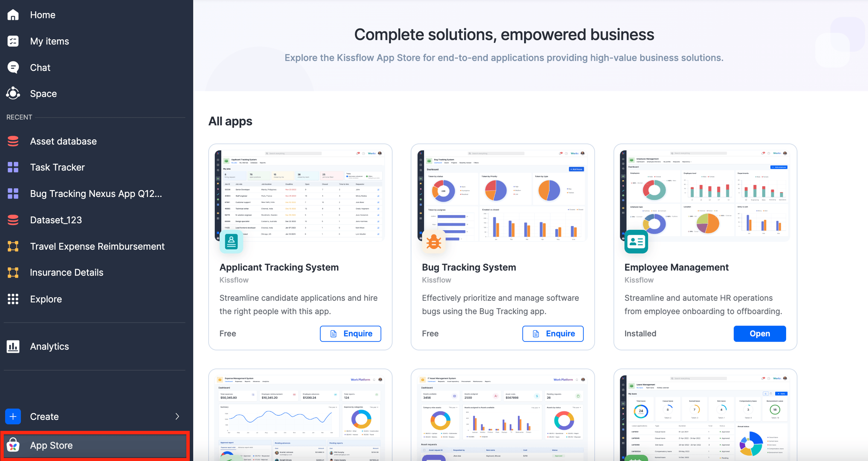Select Bug Tracking Nexus App Q12 item
Viewport: 868px width, 461px height.
95,193
